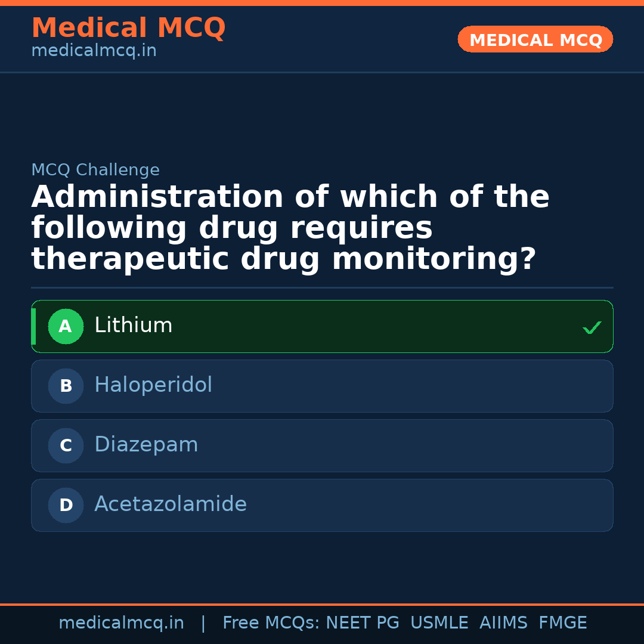
Task: Select the Lithium answer option
Action: point(322,326)
